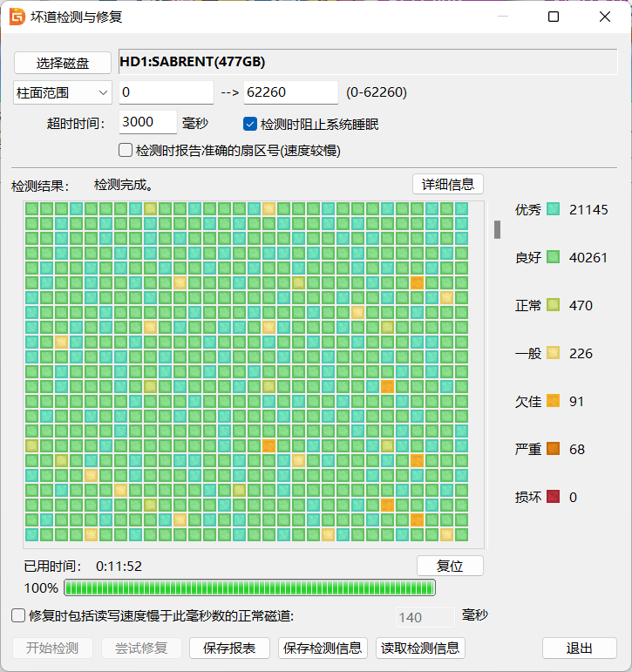Click the 损坏 count 0
632x672 pixels.
click(574, 497)
